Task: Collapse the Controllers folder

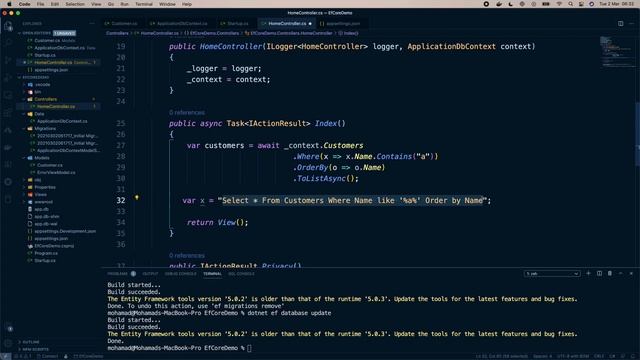Action: (24, 99)
